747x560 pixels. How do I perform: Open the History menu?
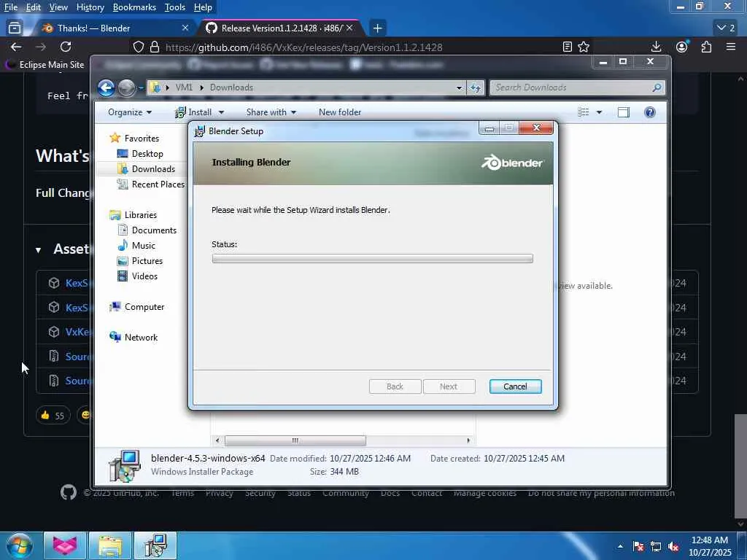point(90,7)
